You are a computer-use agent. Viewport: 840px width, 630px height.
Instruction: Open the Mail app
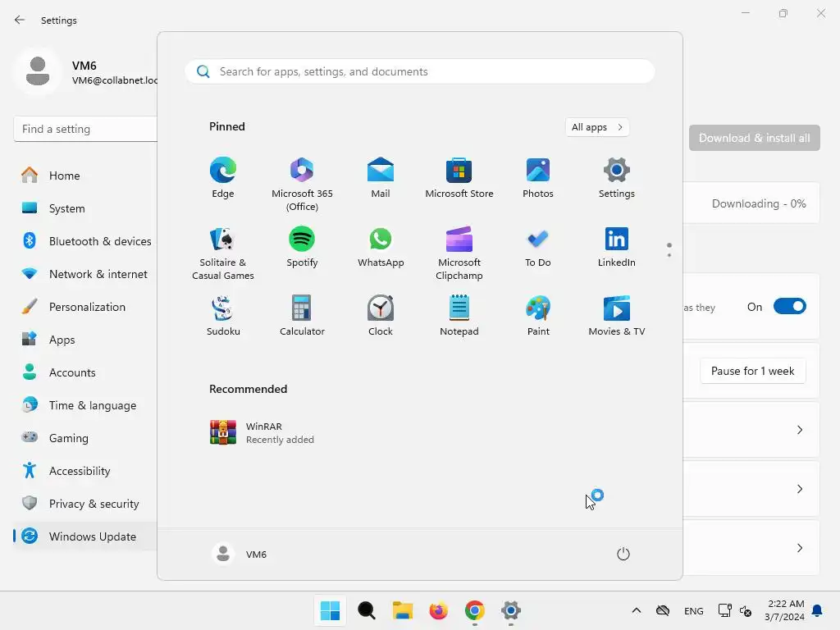[x=381, y=178]
